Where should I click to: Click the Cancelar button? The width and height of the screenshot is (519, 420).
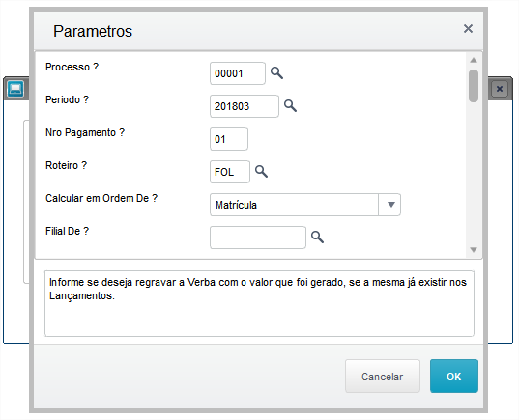point(383,377)
